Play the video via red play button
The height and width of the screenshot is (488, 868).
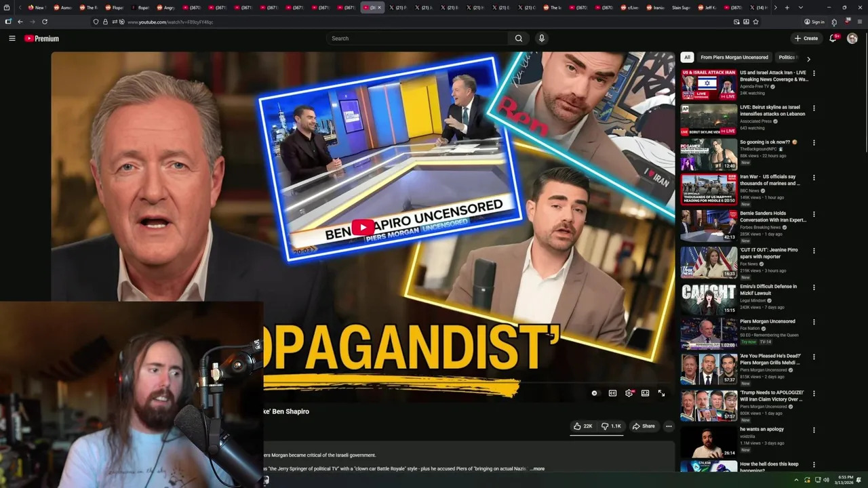pos(363,228)
